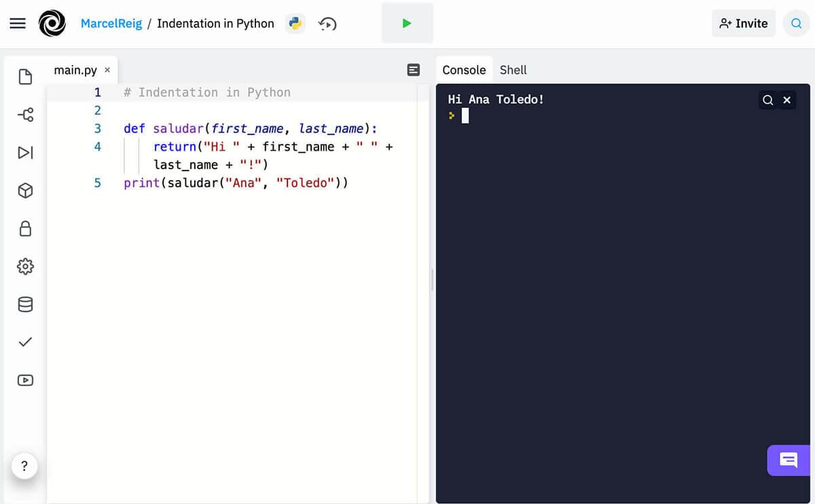Viewport: 815px width, 504px height.
Task: Run the program with green play button
Action: point(407,23)
